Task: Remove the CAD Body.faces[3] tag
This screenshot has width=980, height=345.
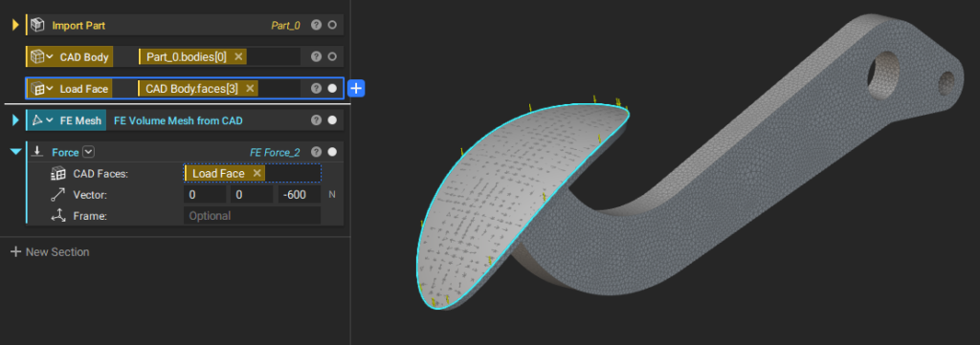Action: tap(250, 89)
